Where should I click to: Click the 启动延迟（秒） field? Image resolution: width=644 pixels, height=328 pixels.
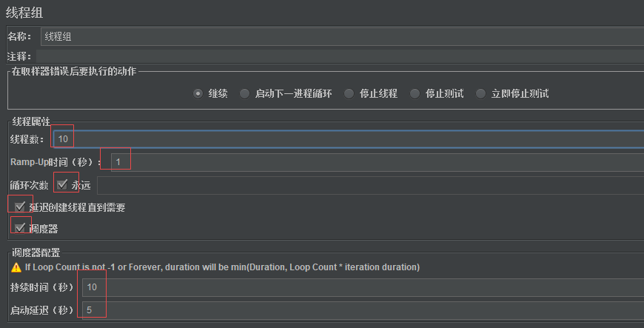363,310
